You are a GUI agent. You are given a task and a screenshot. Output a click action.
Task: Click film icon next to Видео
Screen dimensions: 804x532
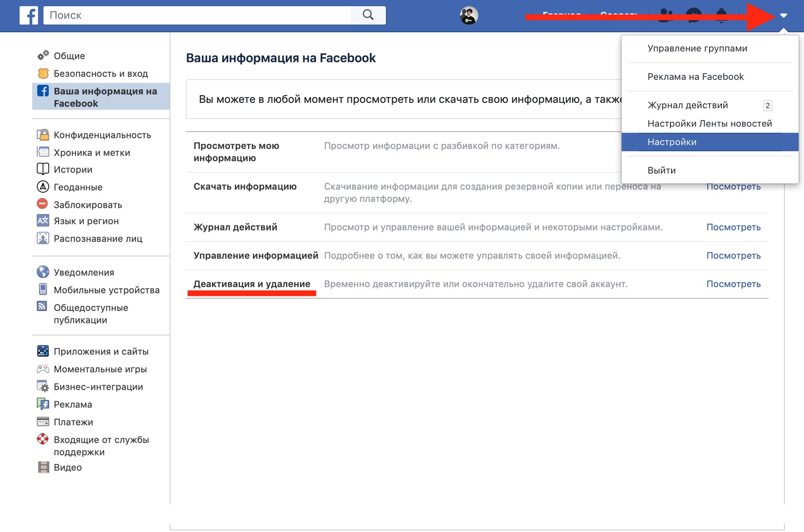[43, 467]
